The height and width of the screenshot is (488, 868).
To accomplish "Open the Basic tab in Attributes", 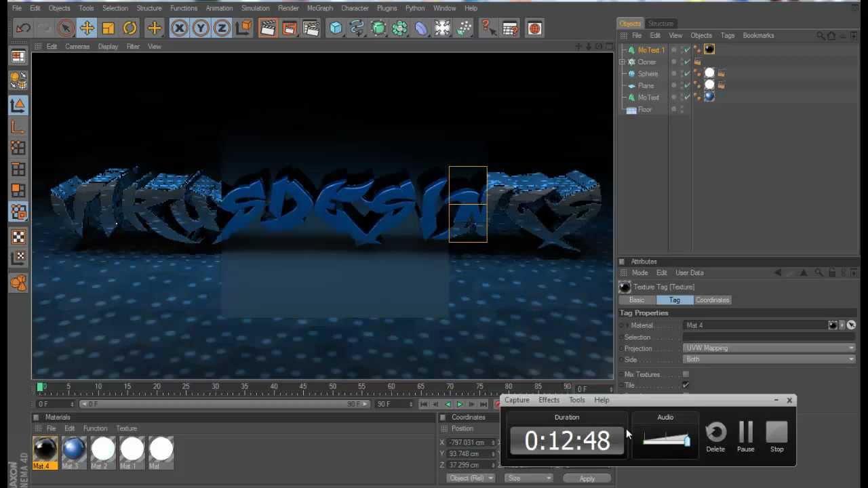I will coord(637,300).
